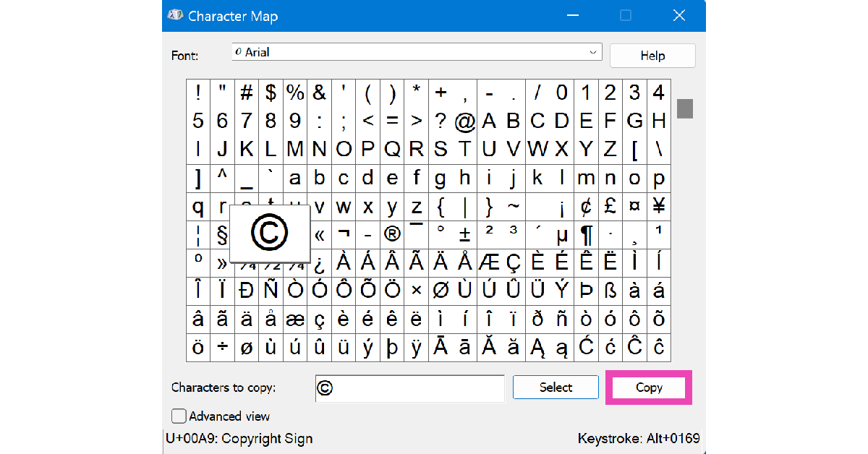The height and width of the screenshot is (454, 868).
Task: Select the question mark ? character
Action: 441,121
